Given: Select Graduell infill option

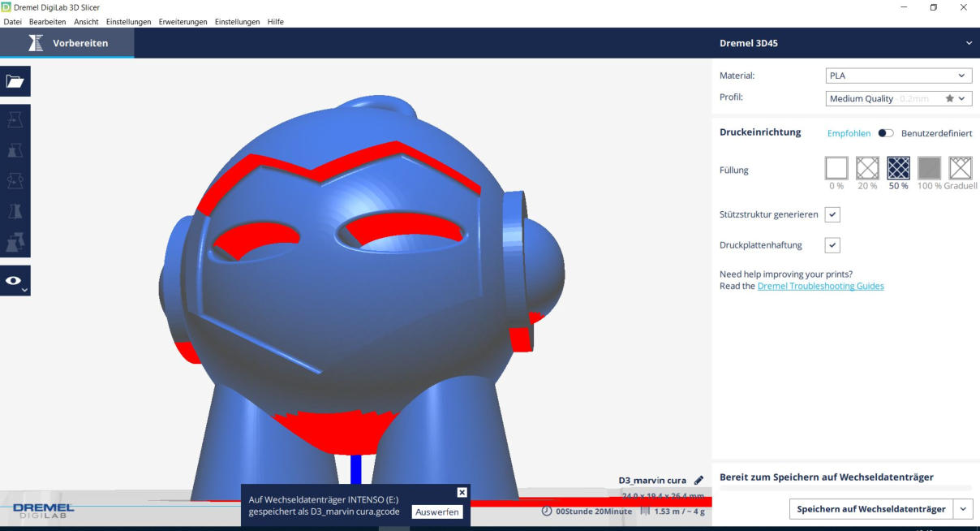Looking at the screenshot, I should [961, 168].
